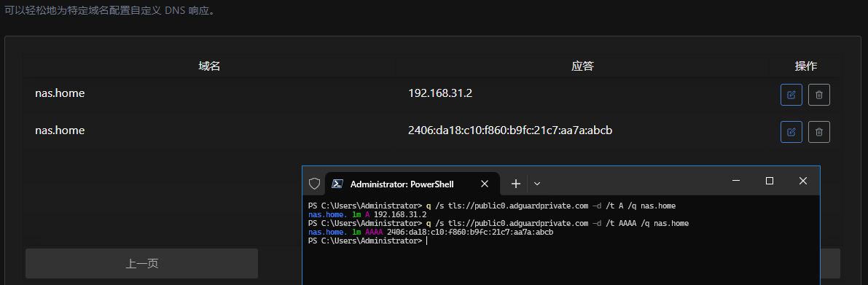Viewport: 868px width, 285px height.
Task: Maximize the PowerShell terminal window
Action: coord(769,181)
